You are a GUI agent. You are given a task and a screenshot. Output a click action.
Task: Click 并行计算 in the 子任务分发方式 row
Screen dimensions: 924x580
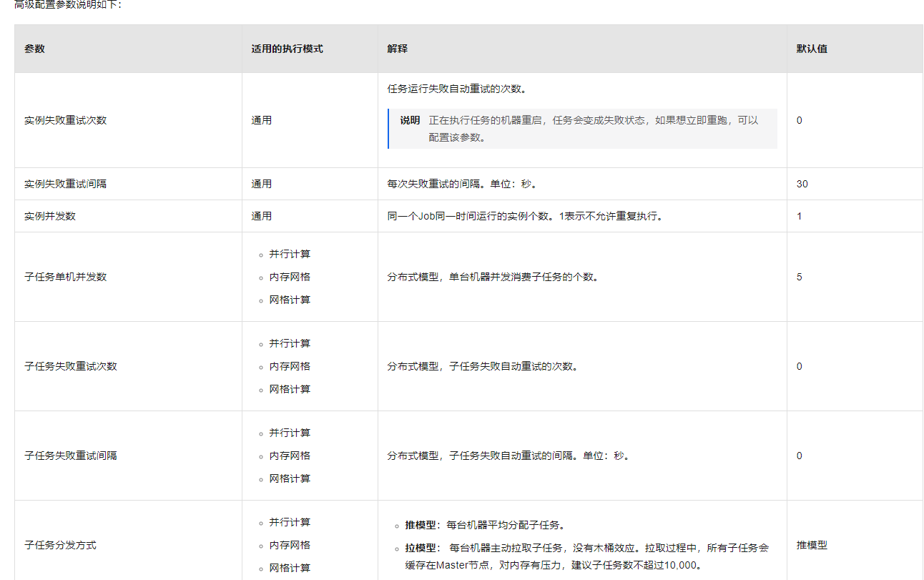tap(290, 522)
